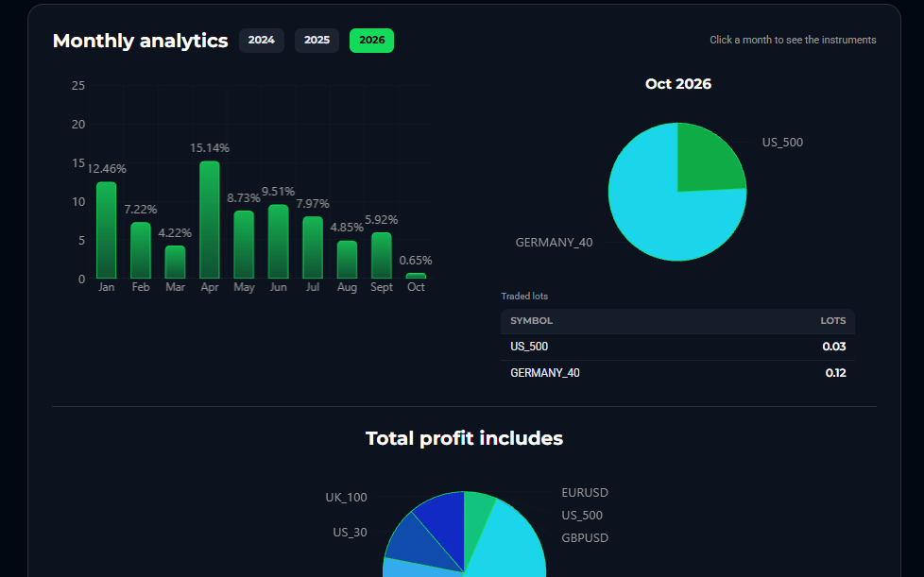Click the 0.12 lots value
This screenshot has height=577, width=924.
point(835,373)
